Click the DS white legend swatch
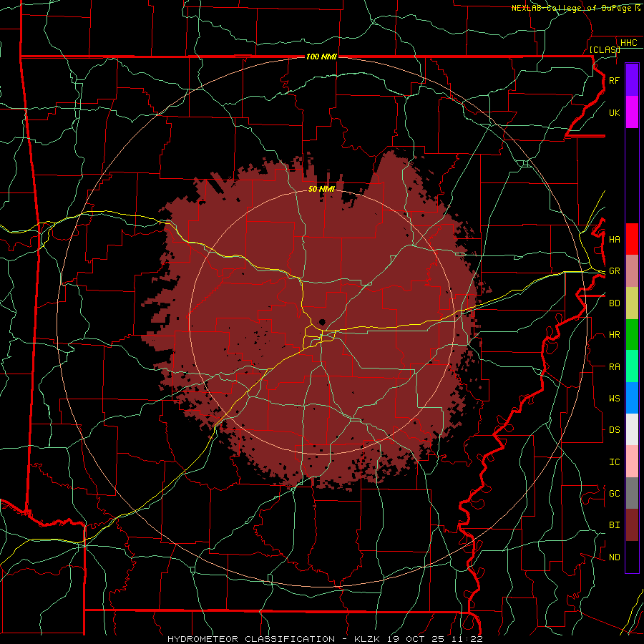The height and width of the screenshot is (644, 644). (632, 429)
